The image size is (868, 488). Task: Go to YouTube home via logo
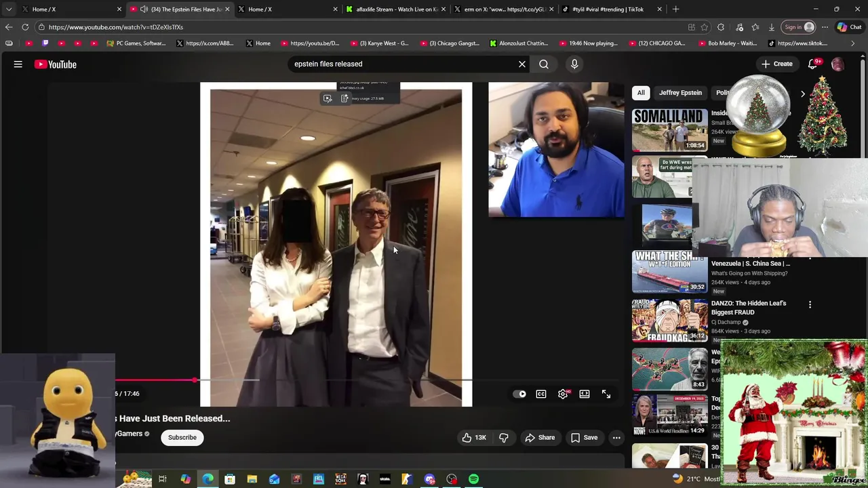56,64
